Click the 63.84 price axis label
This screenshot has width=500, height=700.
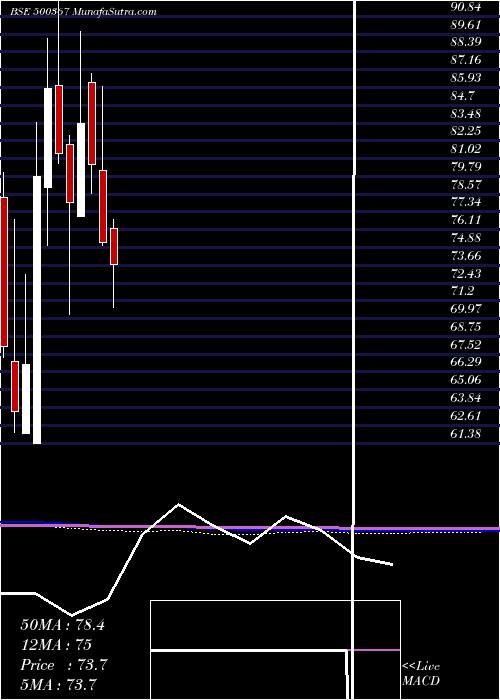pos(466,398)
